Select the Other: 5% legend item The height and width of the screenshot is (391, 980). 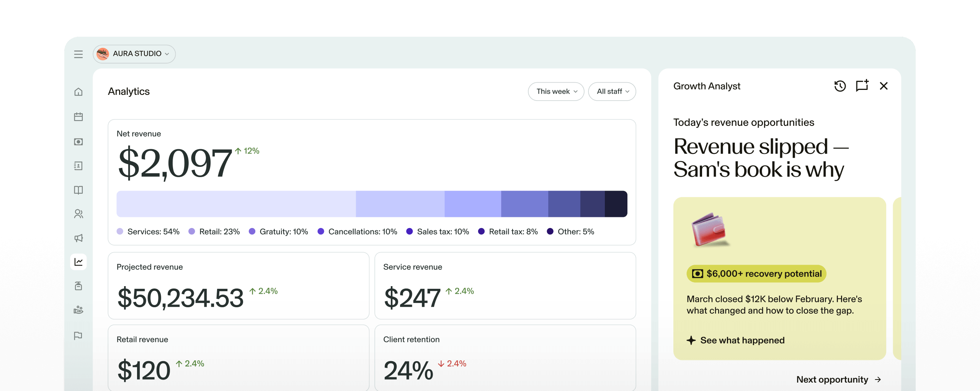(x=570, y=231)
